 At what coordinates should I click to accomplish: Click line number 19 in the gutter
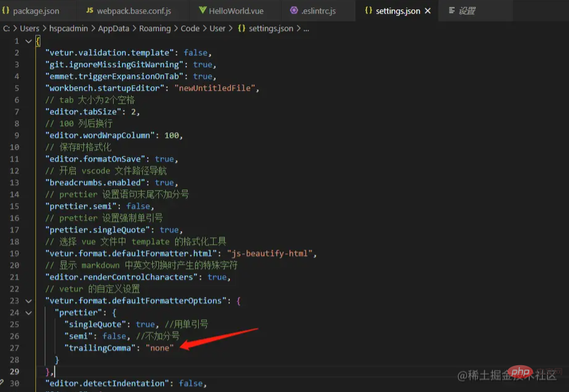click(x=14, y=253)
